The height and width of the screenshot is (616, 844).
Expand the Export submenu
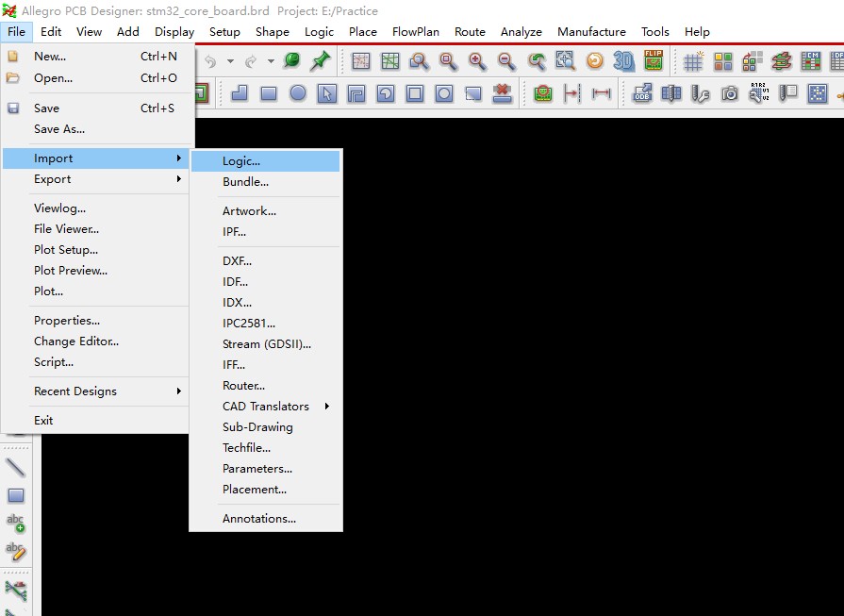coord(96,179)
